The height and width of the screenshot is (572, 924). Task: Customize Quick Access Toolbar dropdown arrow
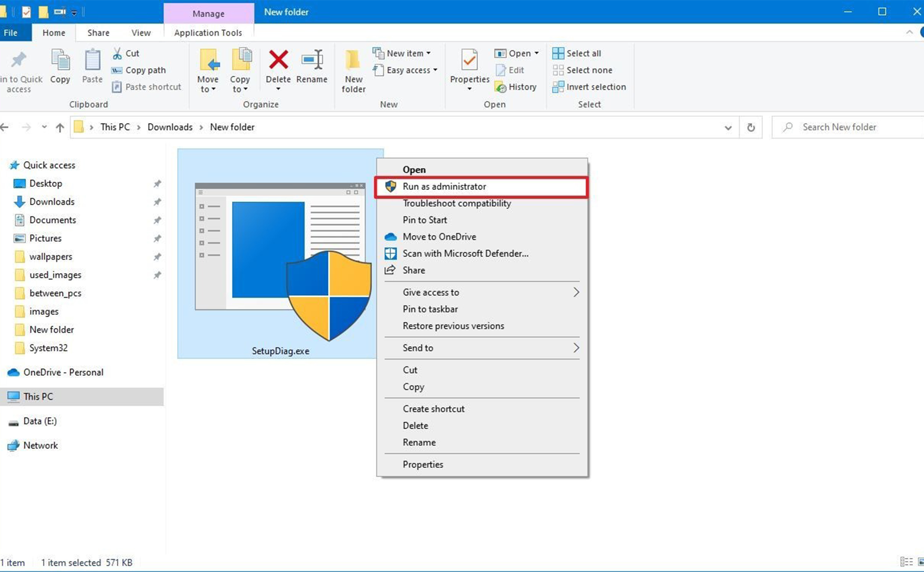click(x=74, y=13)
